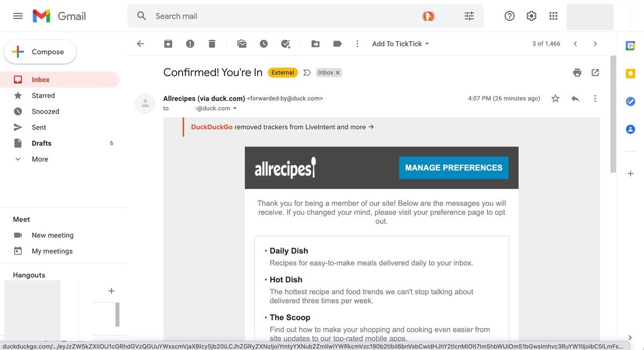
Task: Star the Allrecipes message
Action: (555, 99)
